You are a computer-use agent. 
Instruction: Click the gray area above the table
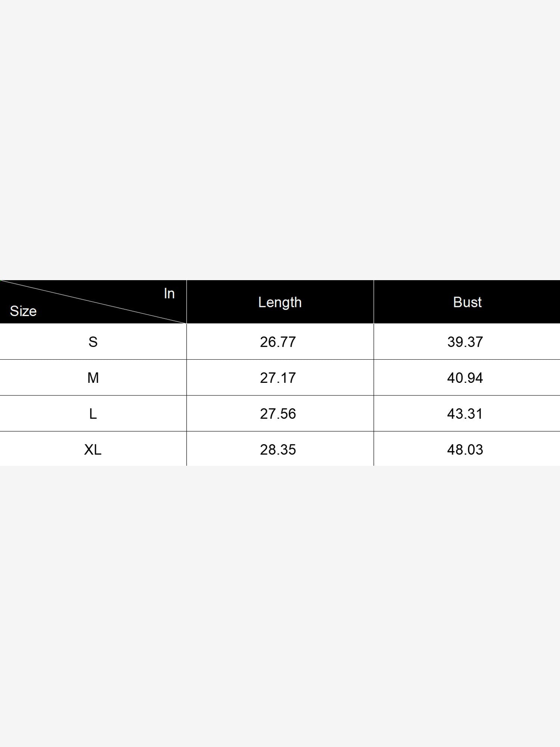[x=280, y=140]
